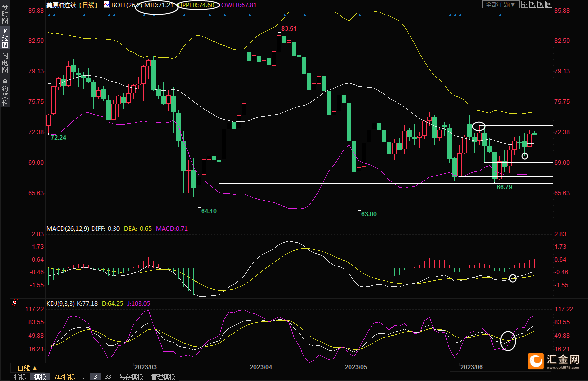Click 另存模板 to save the template
Viewport: 588px width, 381px height.
pyautogui.click(x=131, y=377)
